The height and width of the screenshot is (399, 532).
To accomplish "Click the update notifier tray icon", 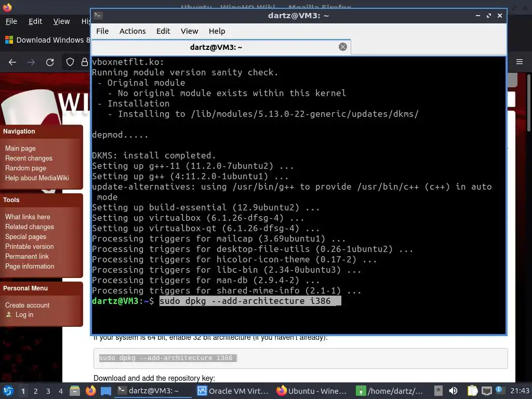I will point(499,390).
